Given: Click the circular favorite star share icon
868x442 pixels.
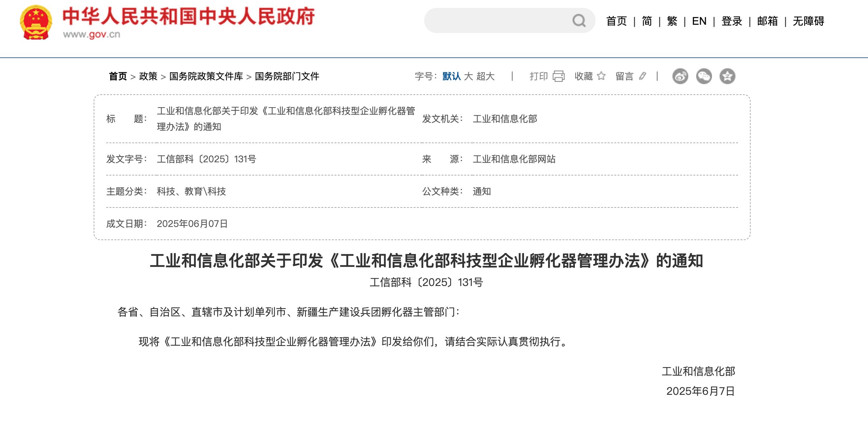Looking at the screenshot, I should pos(728,77).
